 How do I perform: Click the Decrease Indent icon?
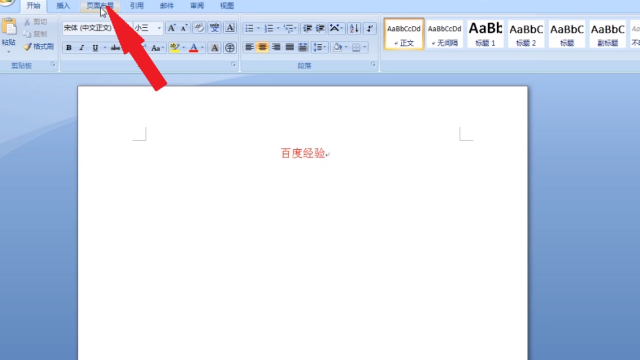click(x=307, y=28)
